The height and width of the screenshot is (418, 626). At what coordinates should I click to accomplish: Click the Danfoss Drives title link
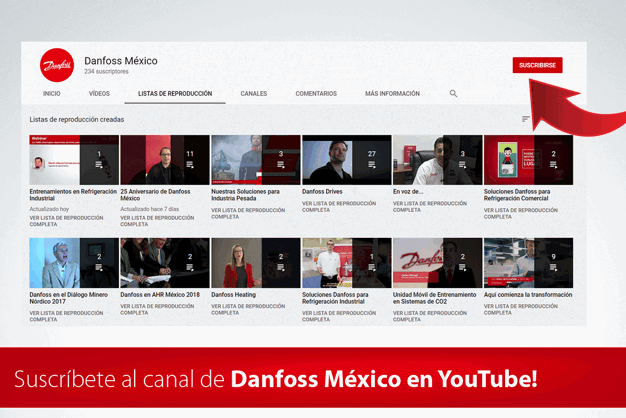(322, 192)
